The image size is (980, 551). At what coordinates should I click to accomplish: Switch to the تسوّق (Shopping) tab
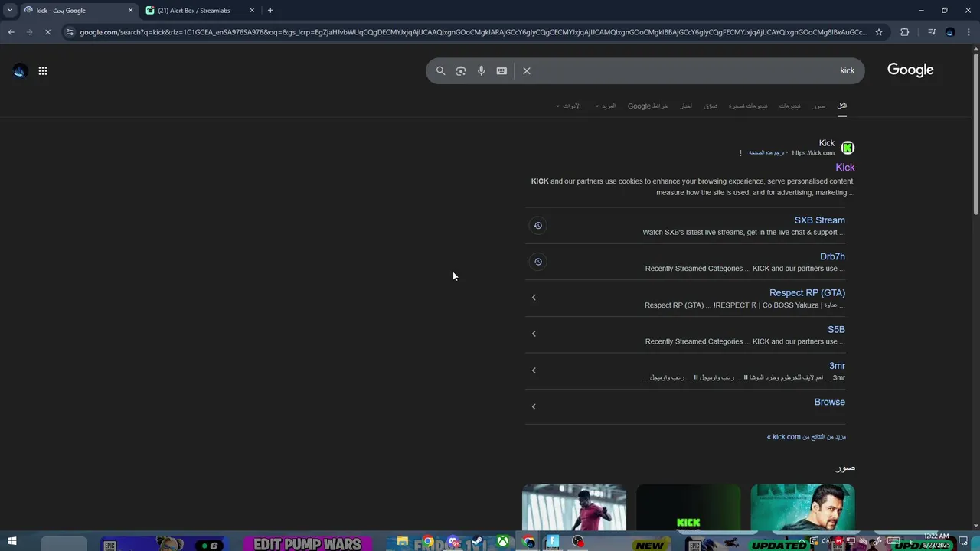coord(710,106)
